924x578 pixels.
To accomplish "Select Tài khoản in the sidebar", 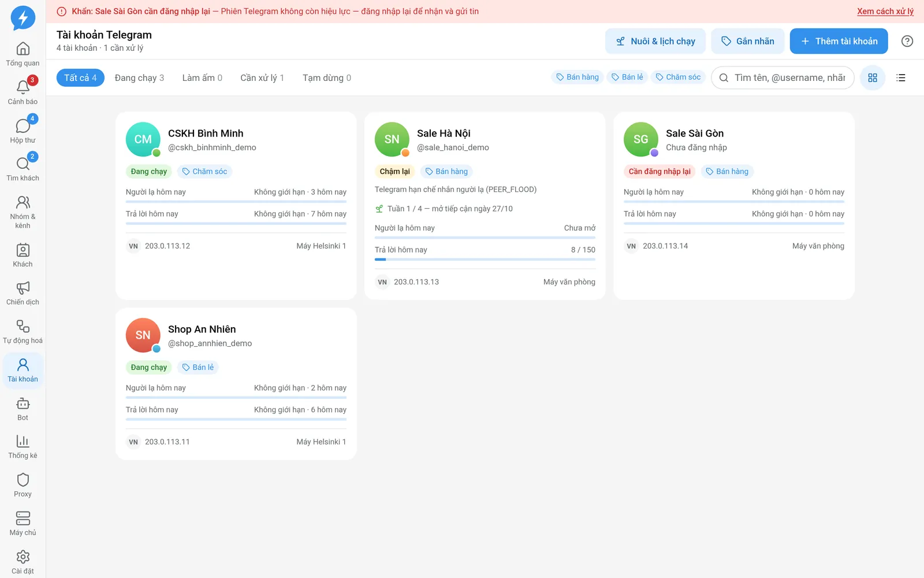I will [x=23, y=370].
